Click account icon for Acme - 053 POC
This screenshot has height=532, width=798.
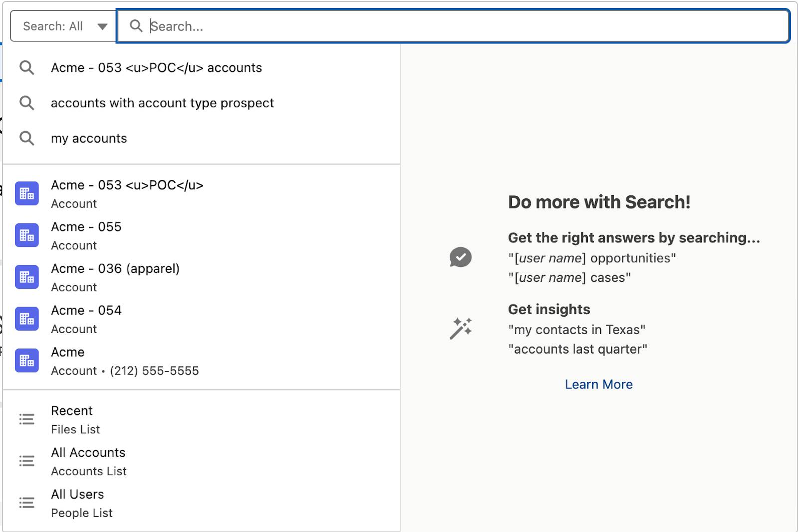pyautogui.click(x=27, y=193)
